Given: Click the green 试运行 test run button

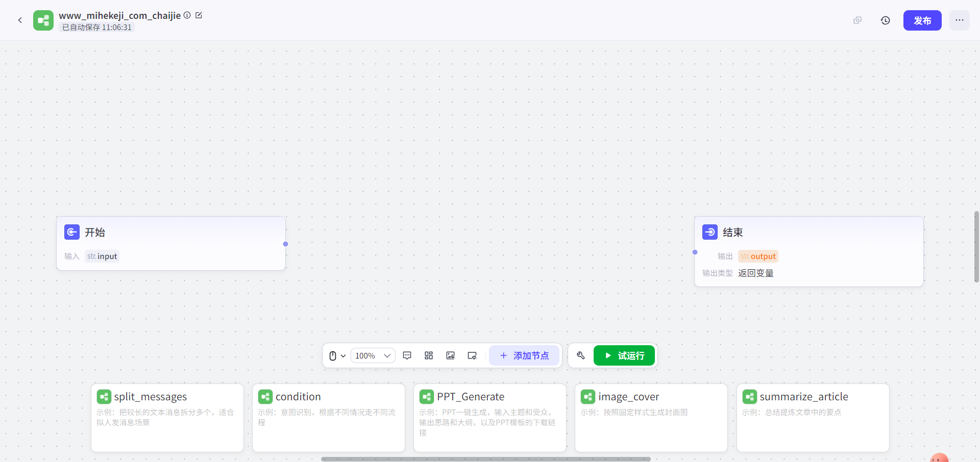Looking at the screenshot, I should [624, 355].
